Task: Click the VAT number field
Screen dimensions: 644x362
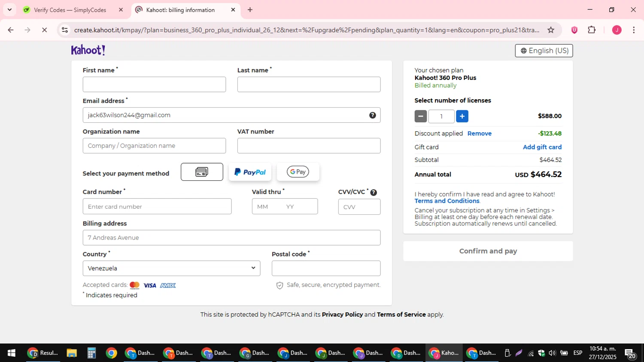Action: (309, 146)
